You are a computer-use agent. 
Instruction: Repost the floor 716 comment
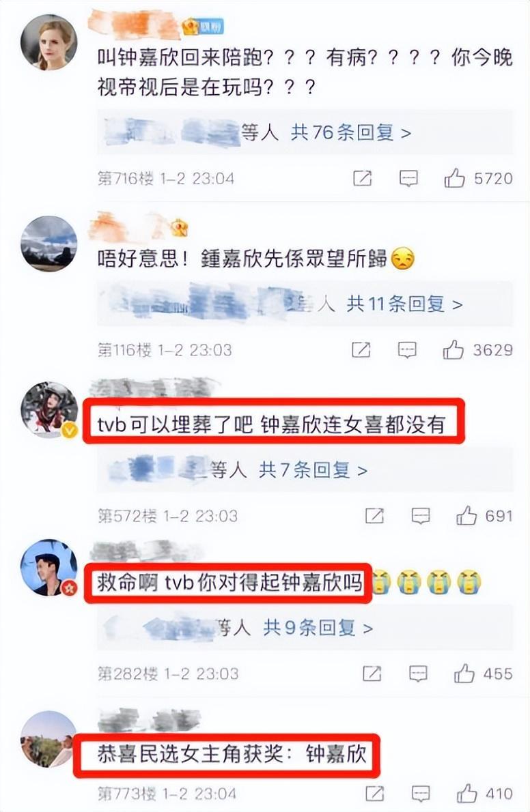(363, 179)
